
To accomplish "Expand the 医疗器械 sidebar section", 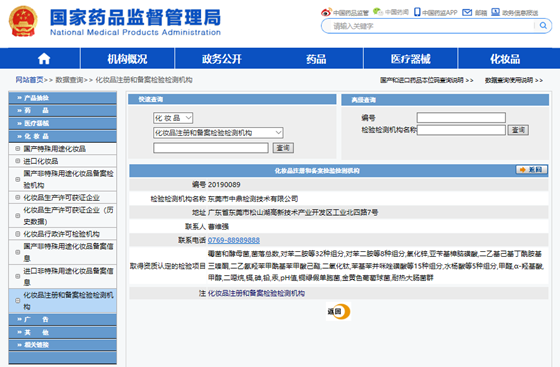I will pyautogui.click(x=62, y=123).
